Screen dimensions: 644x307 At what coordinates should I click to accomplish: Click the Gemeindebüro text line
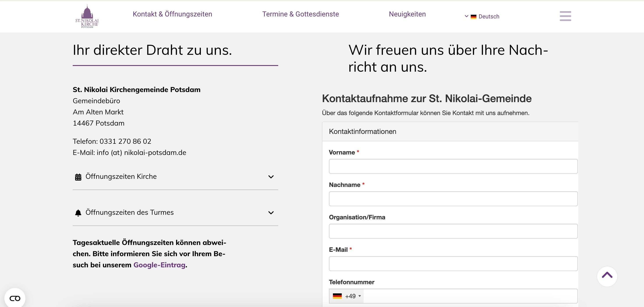point(96,101)
